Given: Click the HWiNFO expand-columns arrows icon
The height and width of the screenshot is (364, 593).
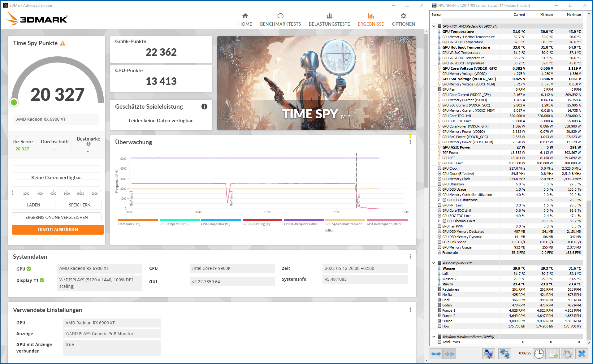Looking at the screenshot, I should tap(436, 353).
